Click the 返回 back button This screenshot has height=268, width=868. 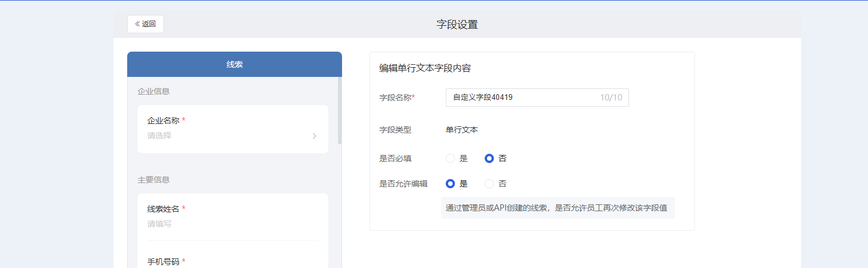(x=145, y=24)
